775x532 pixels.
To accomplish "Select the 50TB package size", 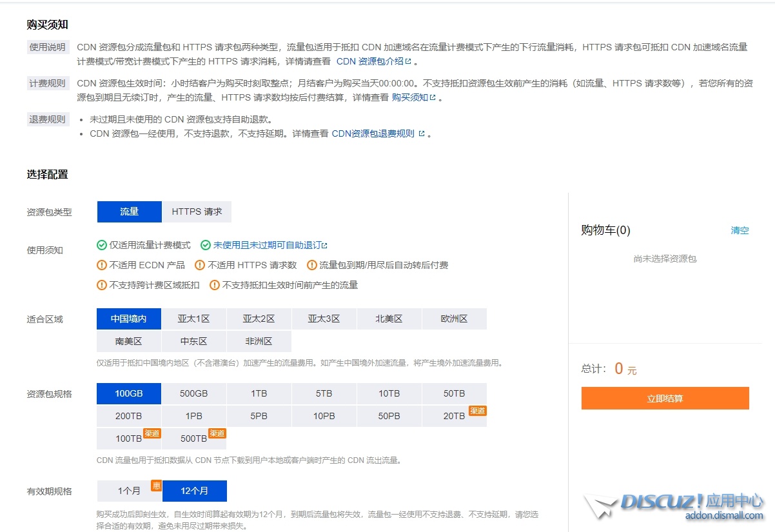I will point(454,394).
